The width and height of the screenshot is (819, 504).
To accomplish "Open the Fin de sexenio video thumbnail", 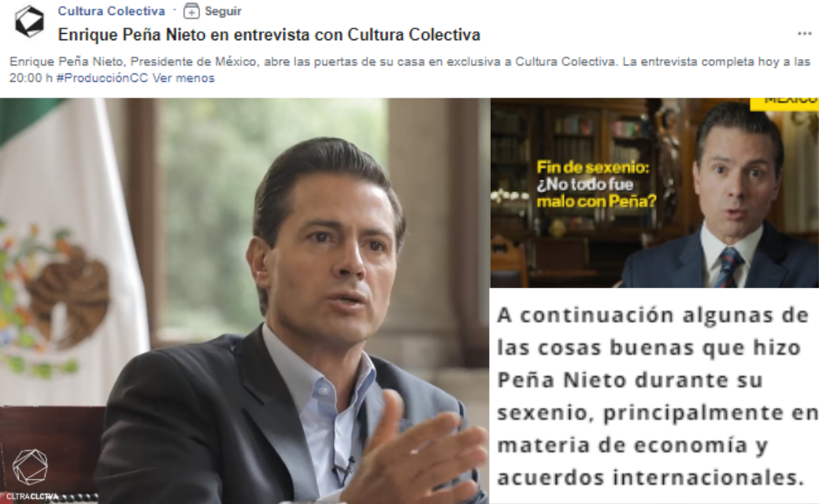I will coord(654,193).
